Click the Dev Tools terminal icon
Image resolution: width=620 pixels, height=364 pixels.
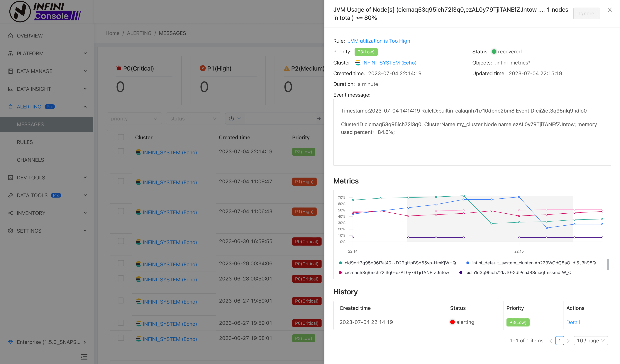pos(10,177)
